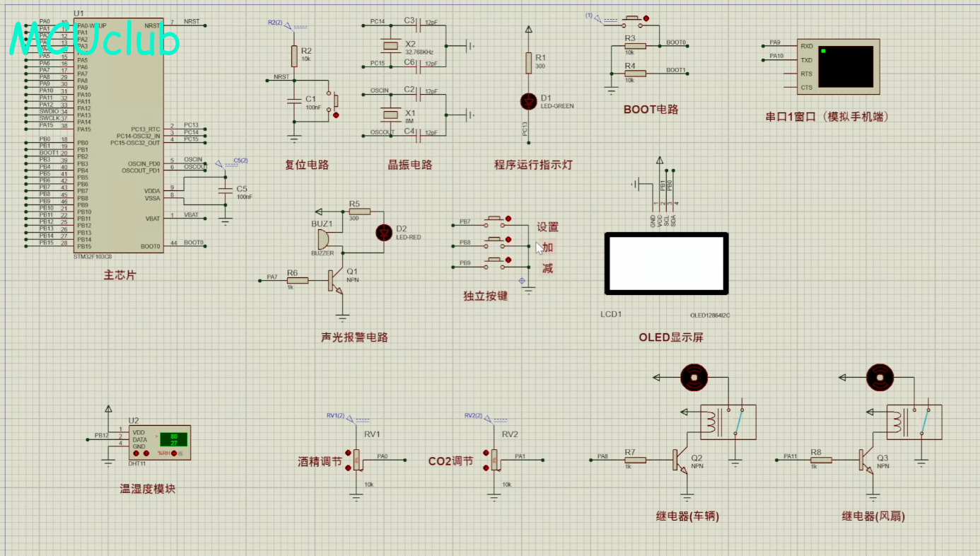Click the DHT11 green value display
Image resolution: width=980 pixels, height=556 pixels.
coord(173,439)
